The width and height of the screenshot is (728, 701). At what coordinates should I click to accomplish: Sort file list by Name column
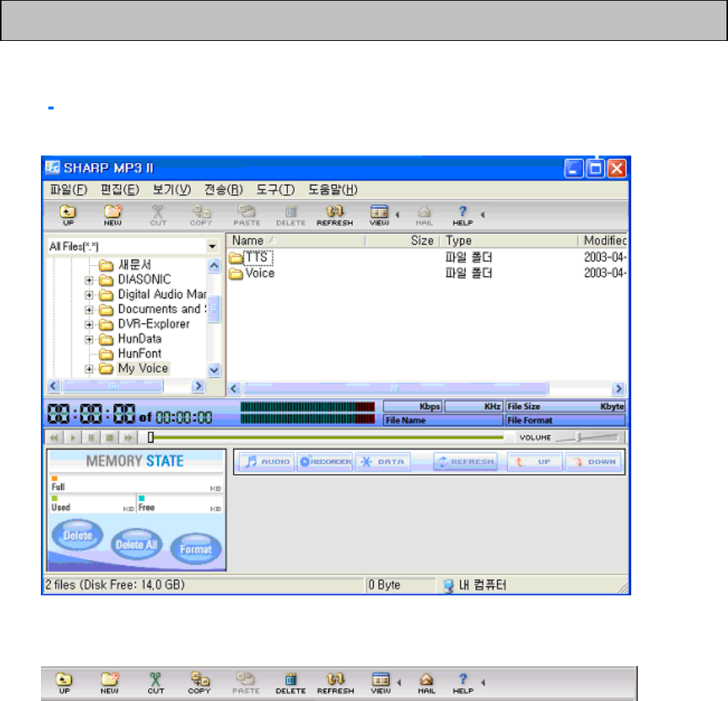click(296, 240)
